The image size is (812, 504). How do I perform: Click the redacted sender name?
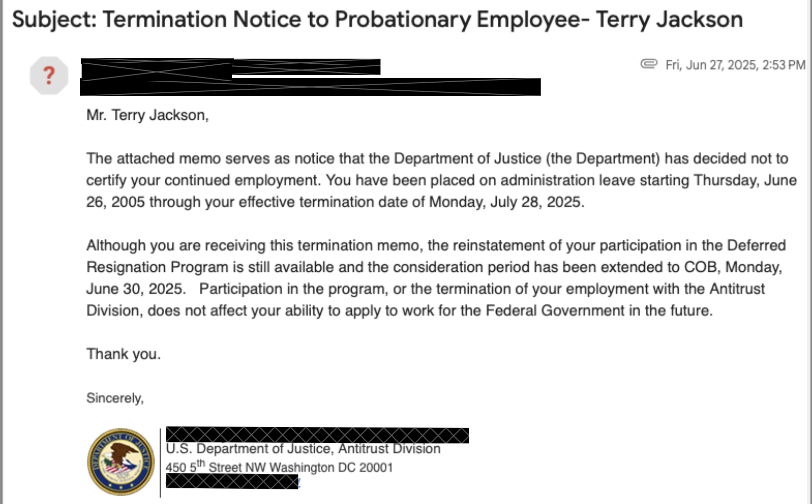click(x=231, y=68)
